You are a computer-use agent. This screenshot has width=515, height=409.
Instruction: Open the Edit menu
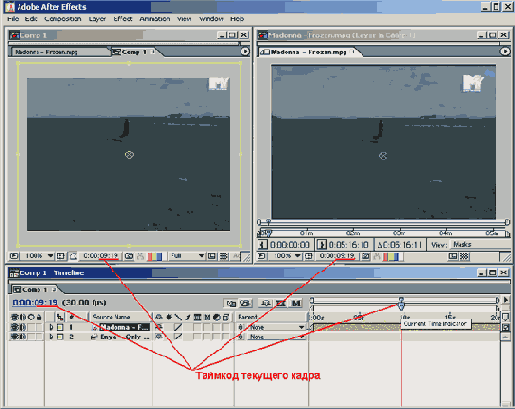click(x=31, y=19)
